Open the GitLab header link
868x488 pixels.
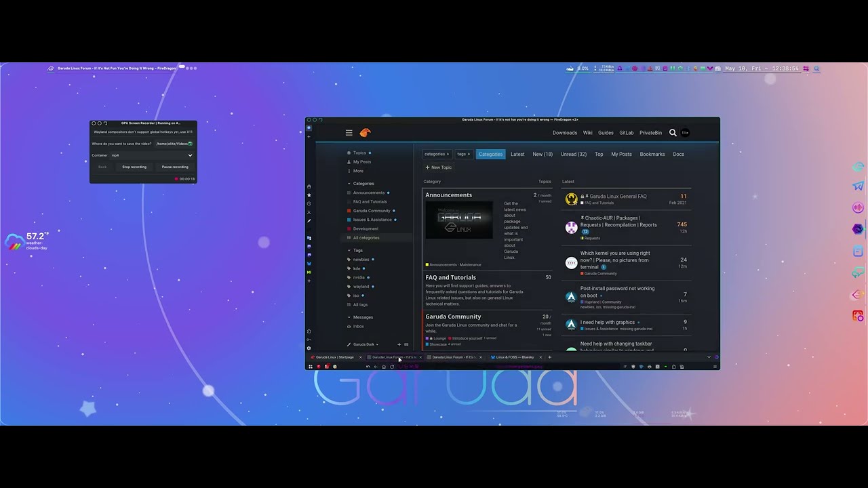point(626,133)
